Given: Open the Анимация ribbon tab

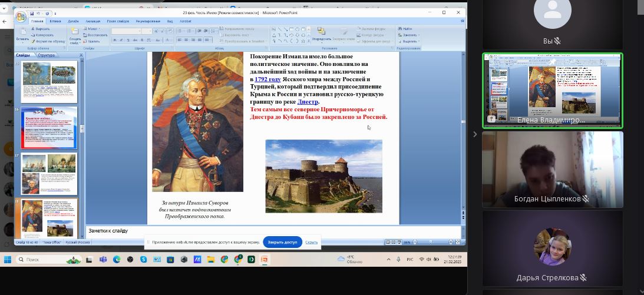Looking at the screenshot, I should point(93,21).
